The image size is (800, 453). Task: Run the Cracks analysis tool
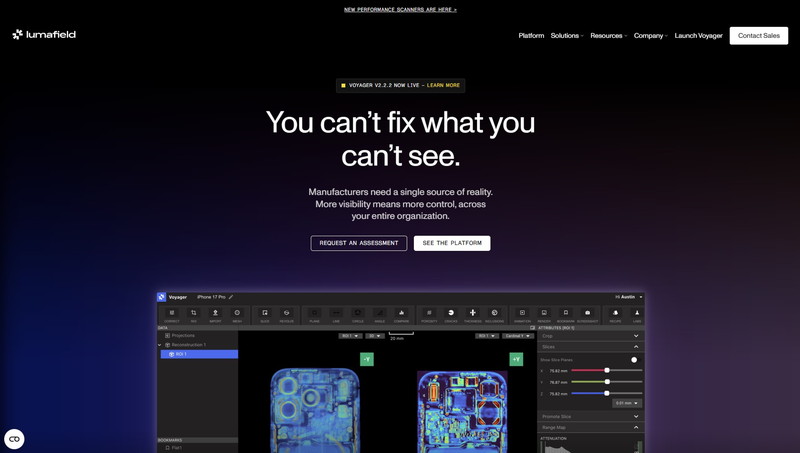(451, 315)
